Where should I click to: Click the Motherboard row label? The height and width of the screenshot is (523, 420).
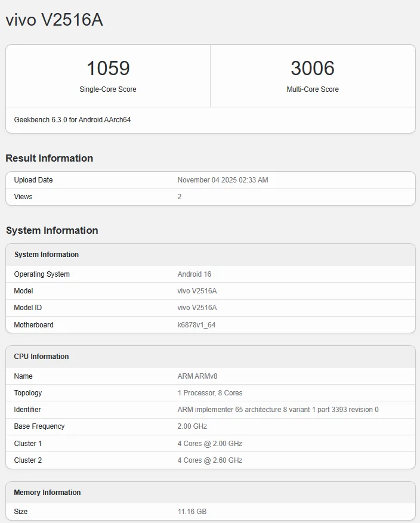[33, 325]
